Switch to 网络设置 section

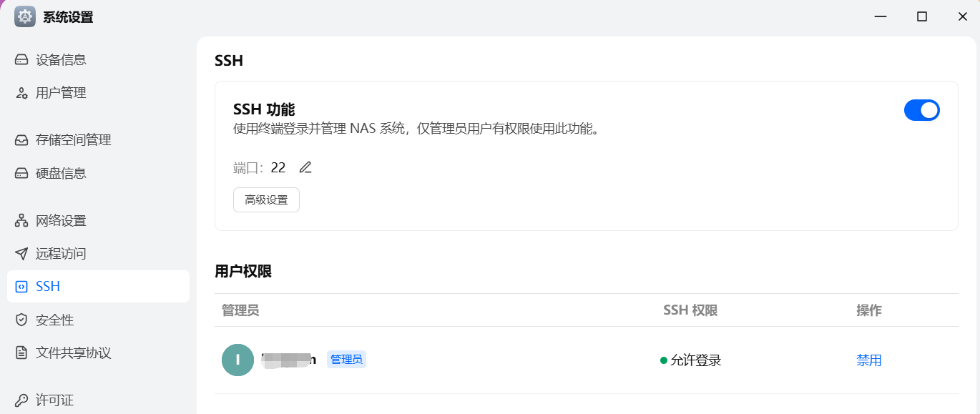[61, 220]
